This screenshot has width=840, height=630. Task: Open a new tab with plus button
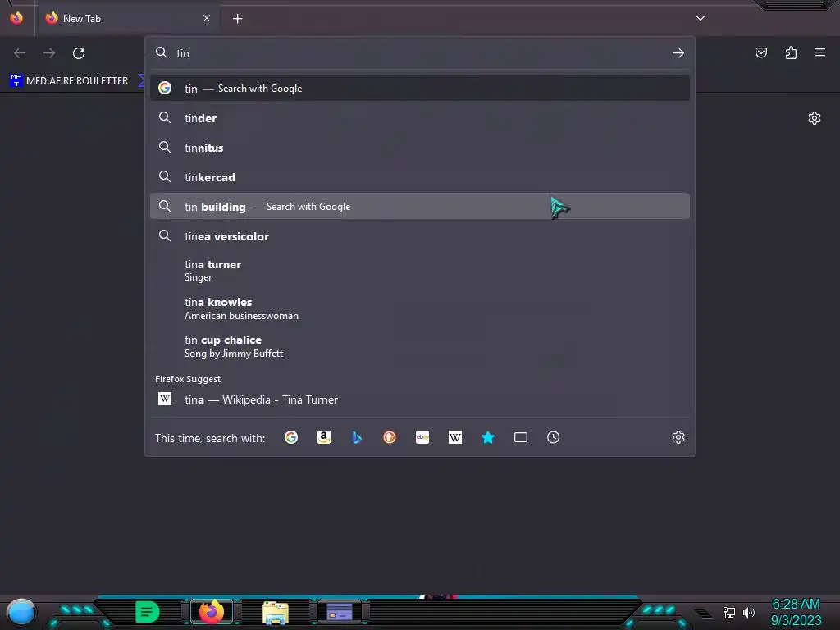[237, 19]
